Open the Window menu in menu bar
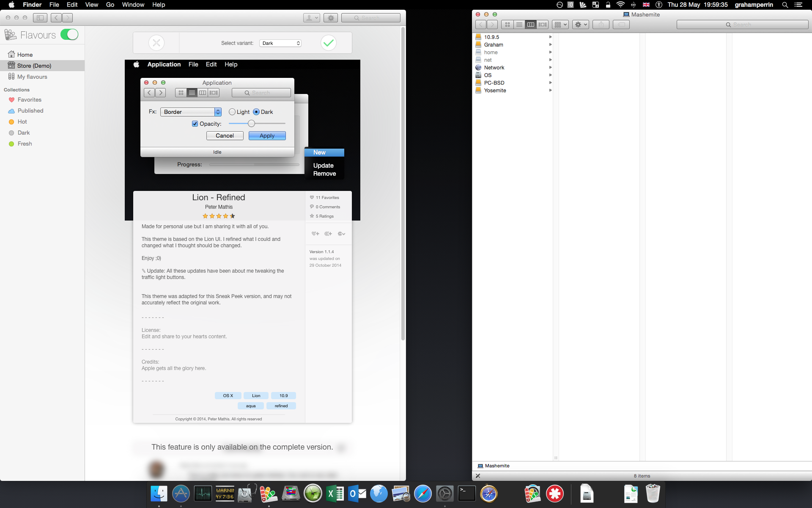This screenshot has width=812, height=508. pyautogui.click(x=133, y=5)
